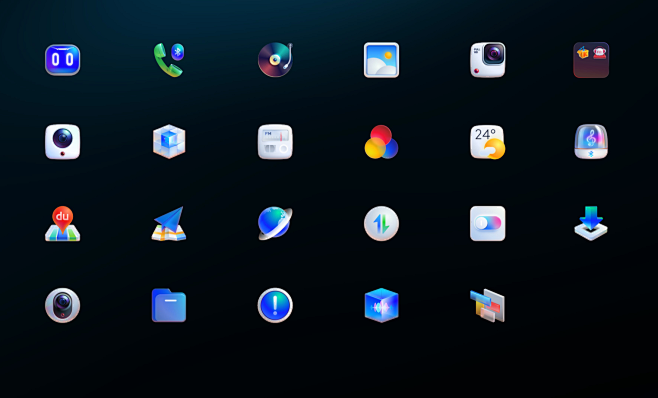Open the 24° weather app

(488, 142)
